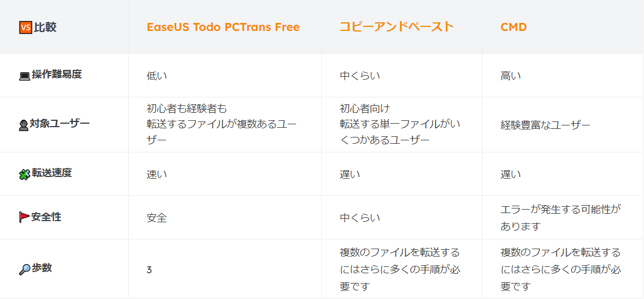644x299 pixels.
Task: Click the CMD column header
Action: (x=513, y=27)
